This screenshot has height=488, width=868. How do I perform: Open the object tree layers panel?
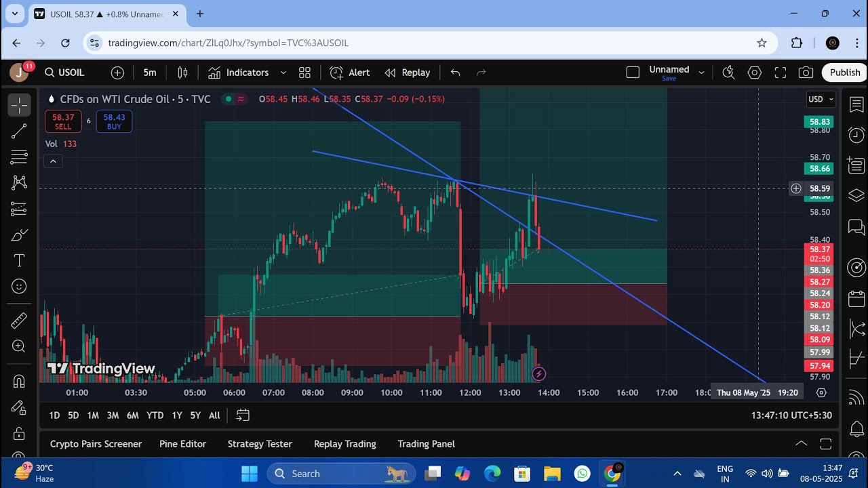point(856,196)
